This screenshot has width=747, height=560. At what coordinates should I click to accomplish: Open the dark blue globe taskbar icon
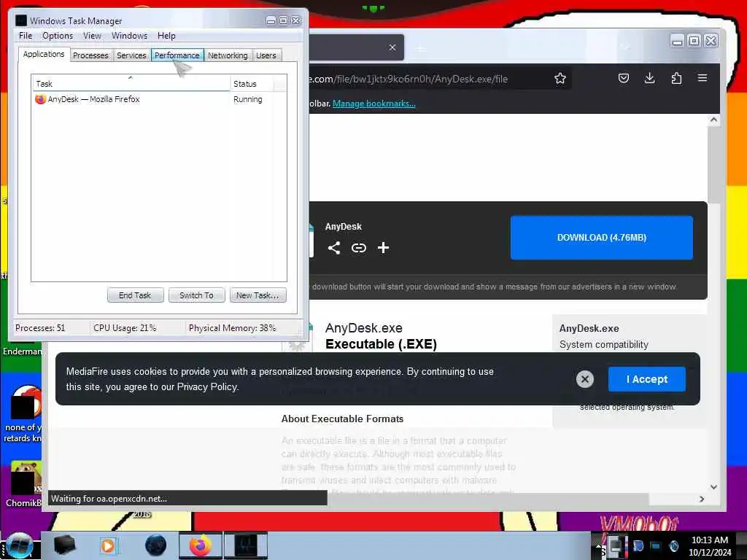tap(156, 545)
